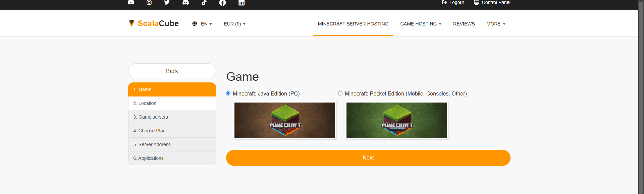Image resolution: width=644 pixels, height=194 pixels.
Task: Click the Java Edition Minecraft thumbnail
Action: 285,120
